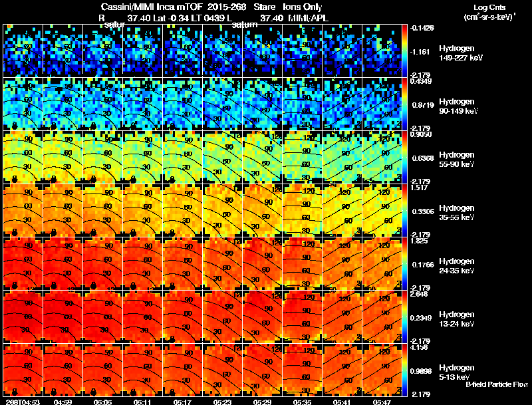
Task: Open the 04:53 panel of 149-227 keV row
Action: point(23,51)
